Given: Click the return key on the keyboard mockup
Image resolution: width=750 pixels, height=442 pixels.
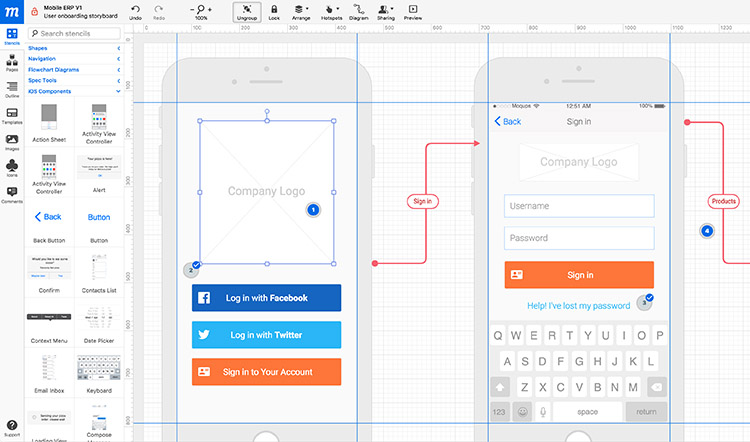Looking at the screenshot, I should 646,412.
